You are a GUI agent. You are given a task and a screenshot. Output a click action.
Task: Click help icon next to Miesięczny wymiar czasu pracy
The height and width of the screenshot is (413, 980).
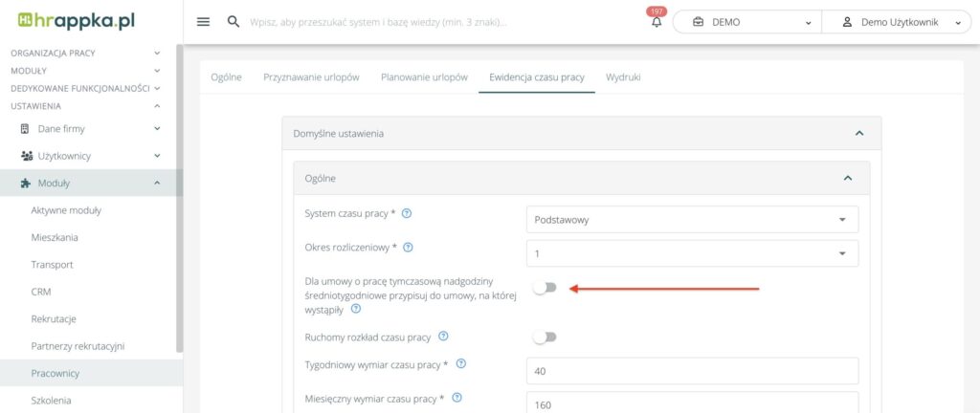[x=457, y=398]
